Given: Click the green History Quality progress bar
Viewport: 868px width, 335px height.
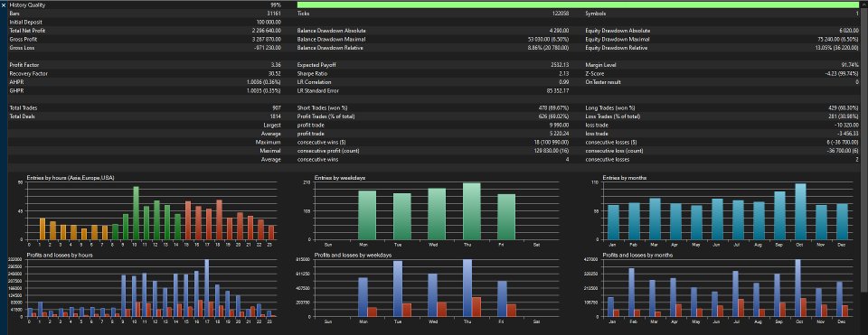Looking at the screenshot, I should (x=578, y=5).
